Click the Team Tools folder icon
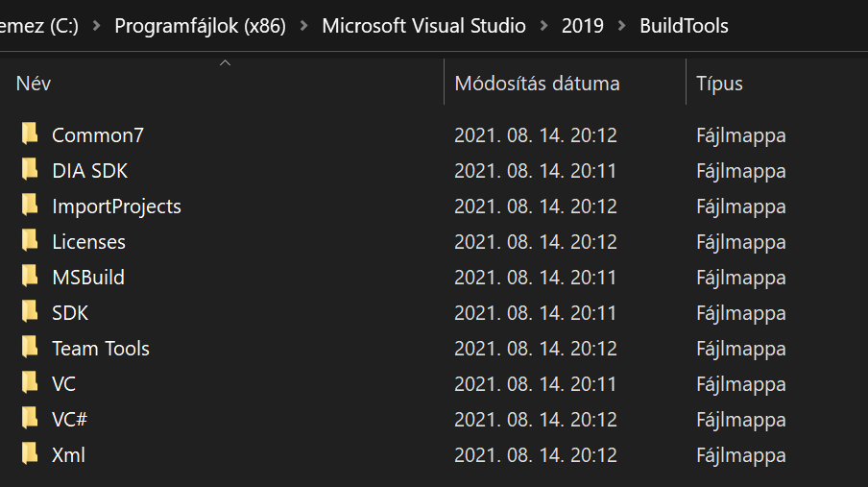 30,348
